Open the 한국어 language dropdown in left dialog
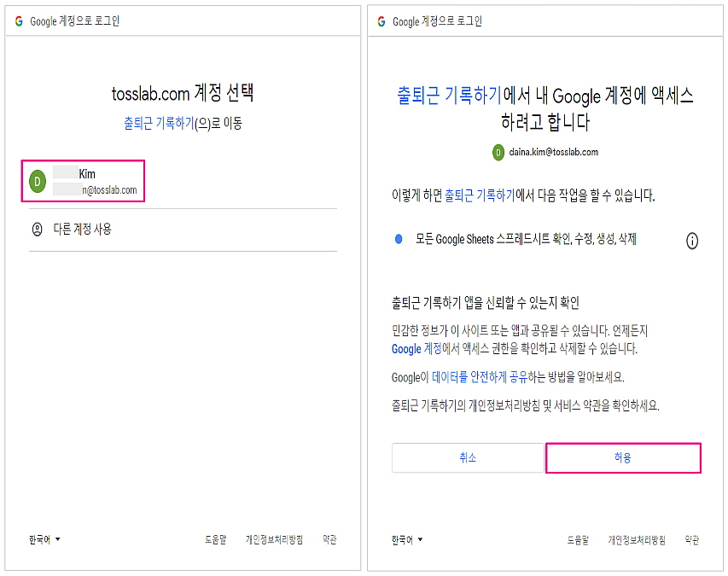The image size is (728, 576). [x=44, y=539]
